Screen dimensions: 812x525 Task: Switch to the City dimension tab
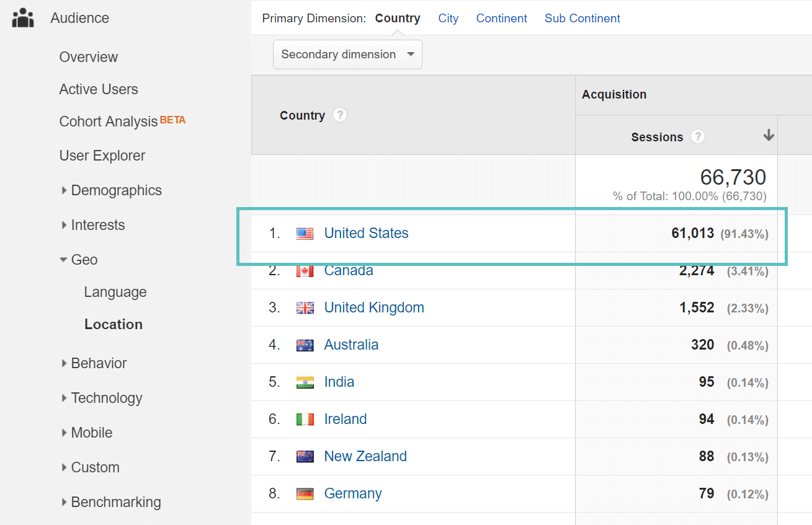(x=448, y=18)
